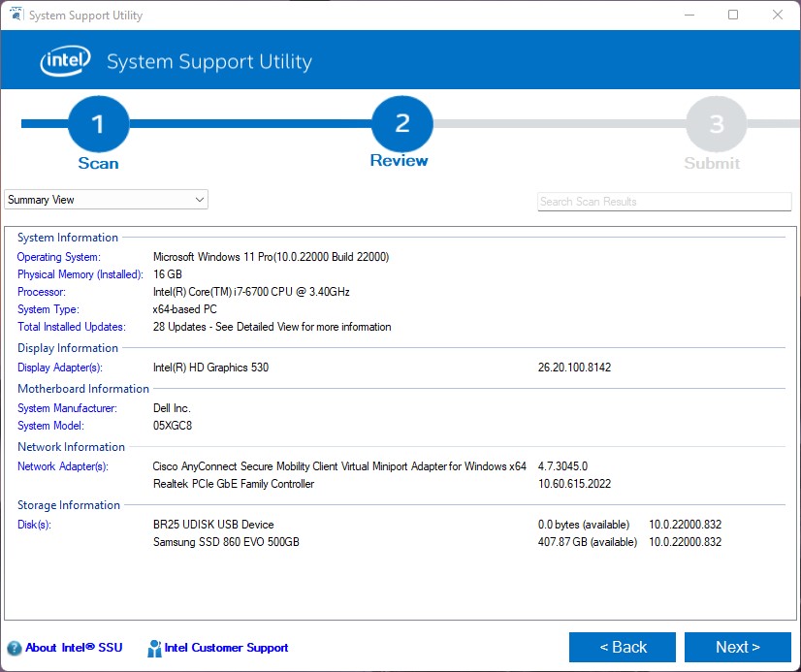Minimize the System Support Utility window
Image resolution: width=801 pixels, height=672 pixels.
[689, 16]
